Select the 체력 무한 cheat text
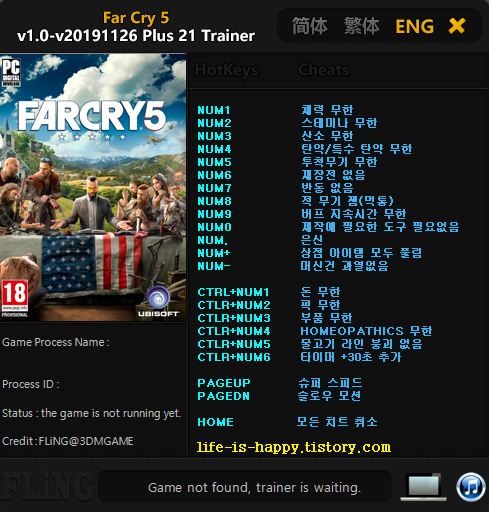Image resolution: width=489 pixels, height=512 pixels. [x=327, y=110]
